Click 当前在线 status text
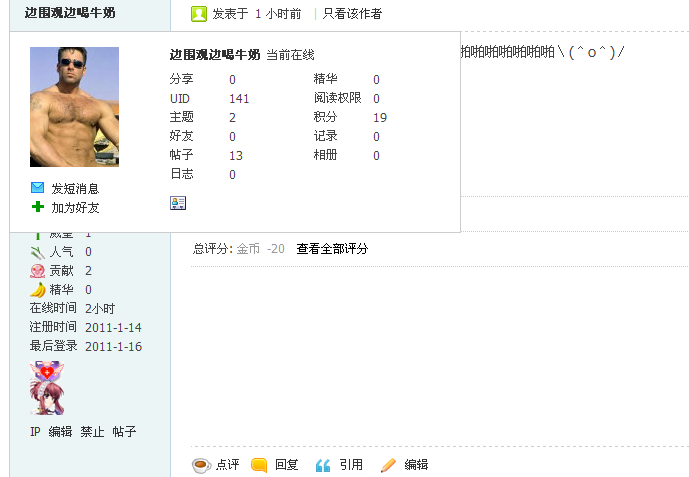The image size is (689, 477). (x=290, y=55)
